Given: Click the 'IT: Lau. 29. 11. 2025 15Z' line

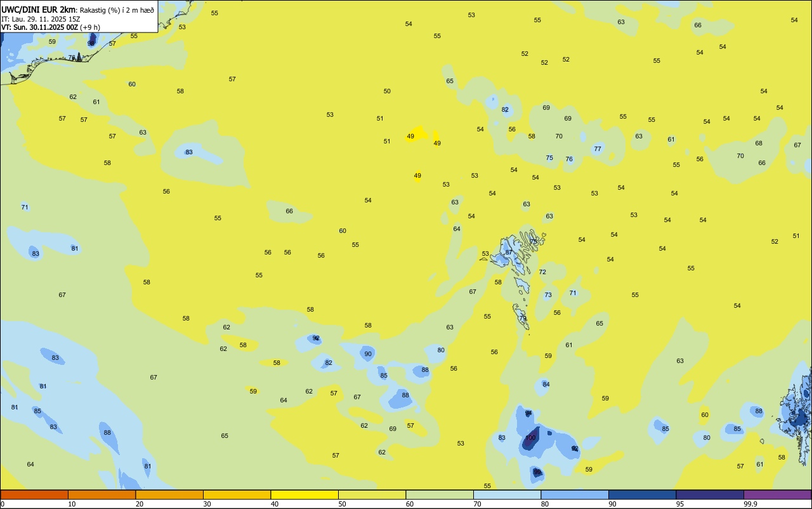Looking at the screenshot, I should pyautogui.click(x=42, y=19).
